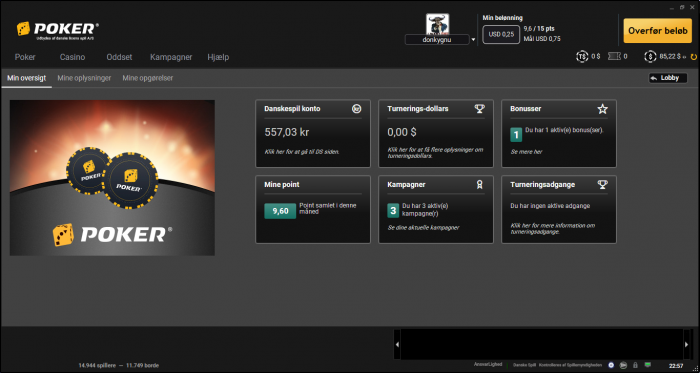Click the trophy icon on Turnerings-dollars card
The width and height of the screenshot is (700, 373).
pos(479,108)
